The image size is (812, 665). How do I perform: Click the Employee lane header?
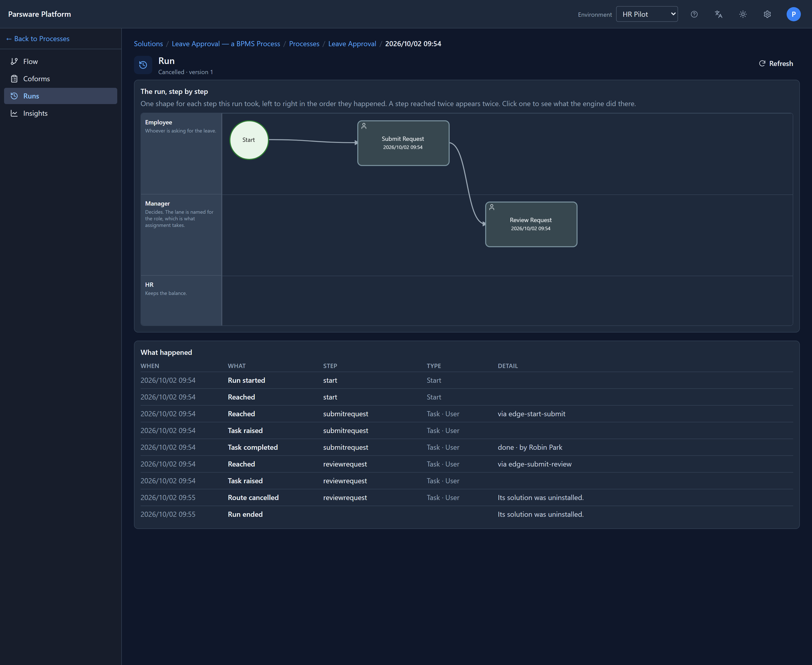[181, 154]
